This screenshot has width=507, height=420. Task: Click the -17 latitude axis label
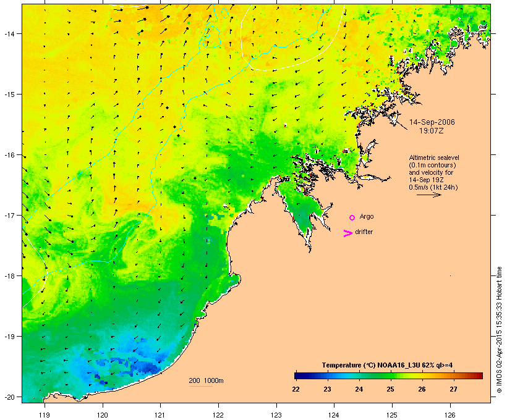tap(9, 215)
